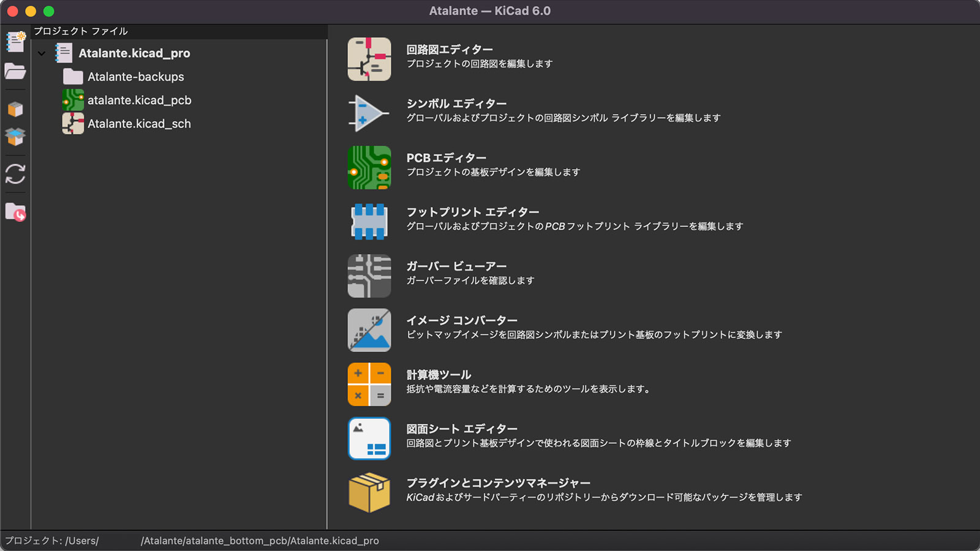Launch the 計算機ツール icon
The image size is (980, 551).
369,384
